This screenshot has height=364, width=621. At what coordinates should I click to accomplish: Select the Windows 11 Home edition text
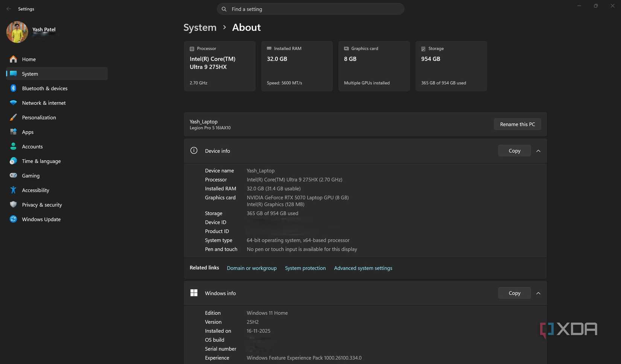pos(267,313)
